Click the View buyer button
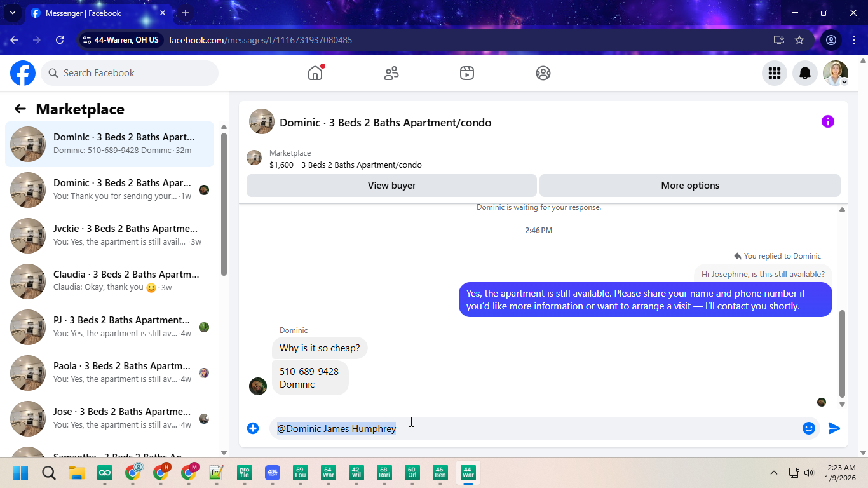 [391, 186]
